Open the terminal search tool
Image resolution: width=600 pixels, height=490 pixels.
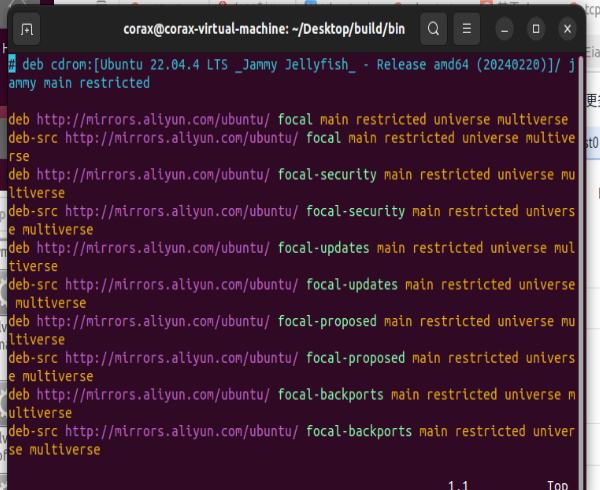click(x=433, y=29)
